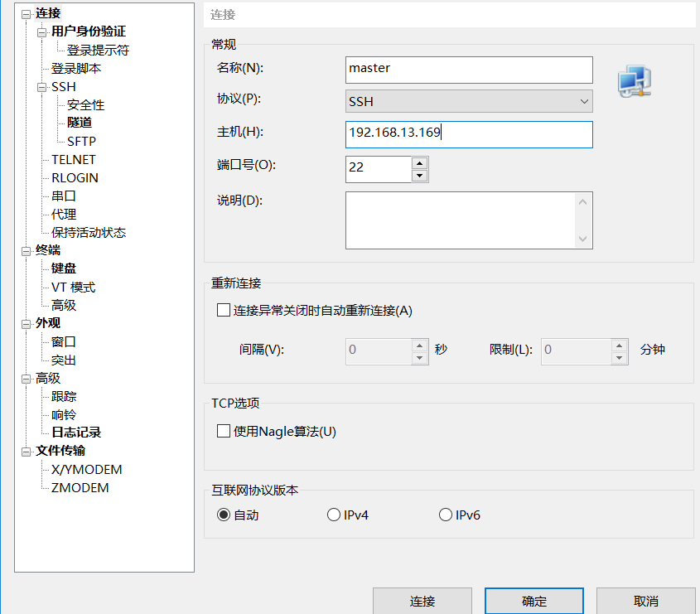The image size is (700, 614).
Task: Select the IPv4 protocol version
Action: click(x=334, y=514)
